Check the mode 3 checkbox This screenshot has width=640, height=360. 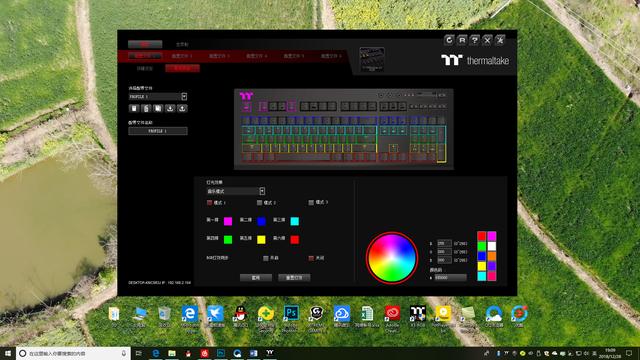311,202
